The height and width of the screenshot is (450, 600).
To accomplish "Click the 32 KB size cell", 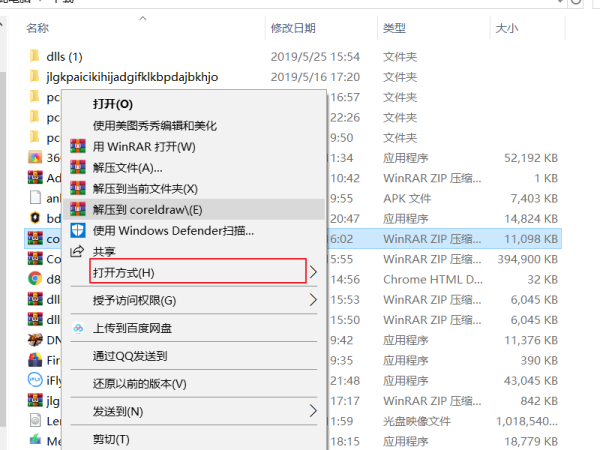I will tap(543, 279).
